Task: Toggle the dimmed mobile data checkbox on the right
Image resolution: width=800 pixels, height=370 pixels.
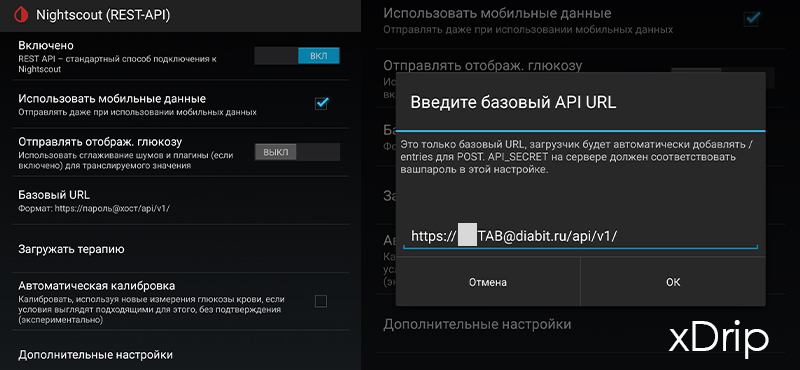Action: [x=752, y=19]
